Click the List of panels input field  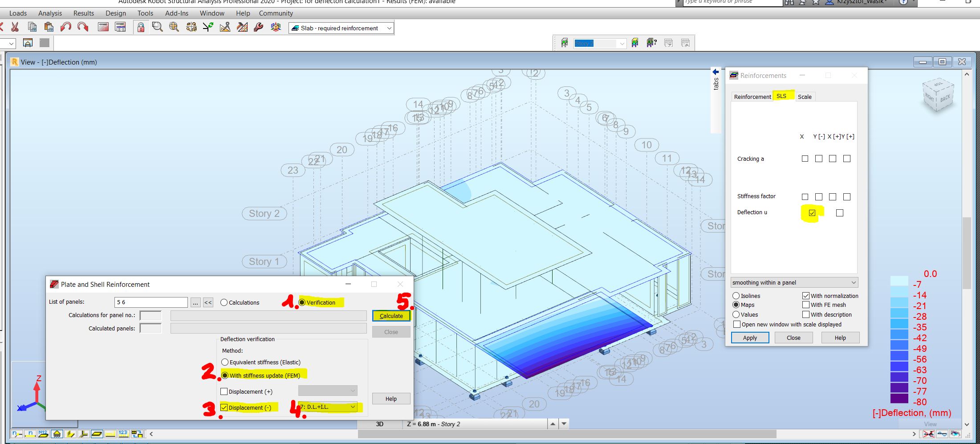tap(150, 302)
